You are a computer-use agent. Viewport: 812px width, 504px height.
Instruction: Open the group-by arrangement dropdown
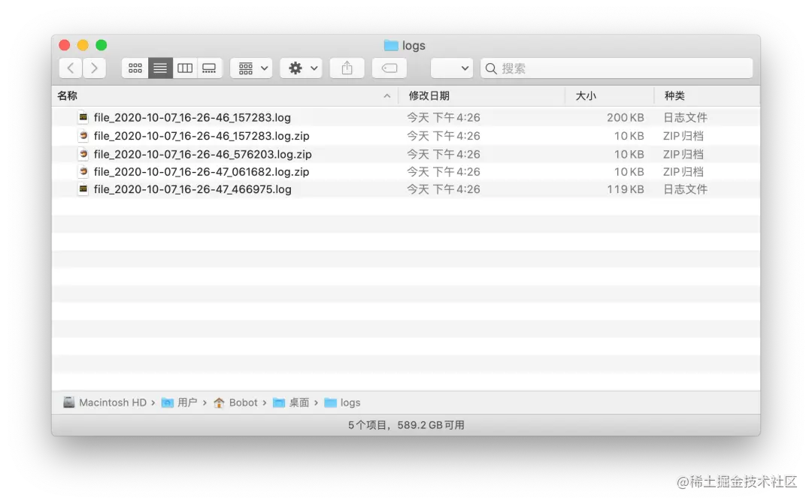click(x=252, y=68)
